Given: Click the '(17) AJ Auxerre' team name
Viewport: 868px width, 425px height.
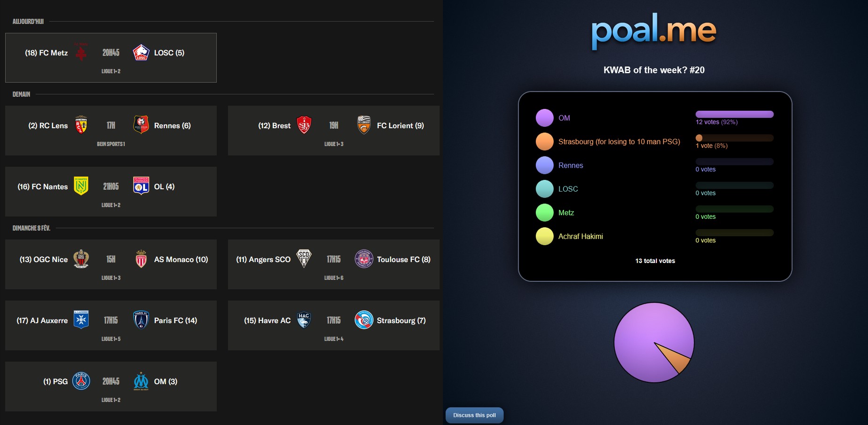Looking at the screenshot, I should tap(42, 320).
